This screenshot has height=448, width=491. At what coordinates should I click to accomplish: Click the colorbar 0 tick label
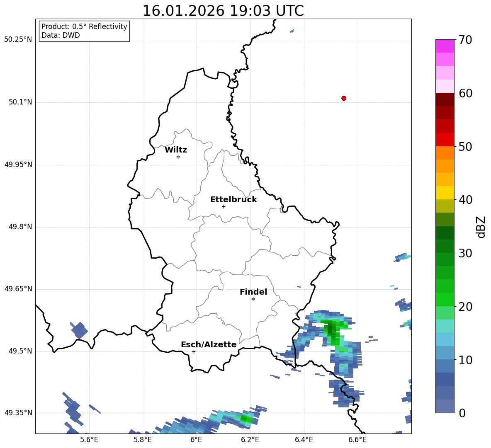tap(462, 413)
